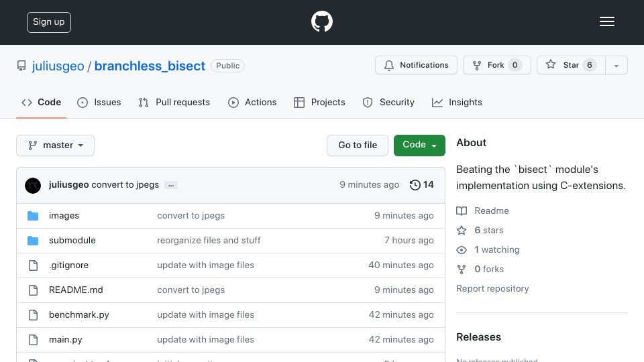Open .gitignore's 'update with image files' commit
The image size is (644, 362).
point(206,265)
